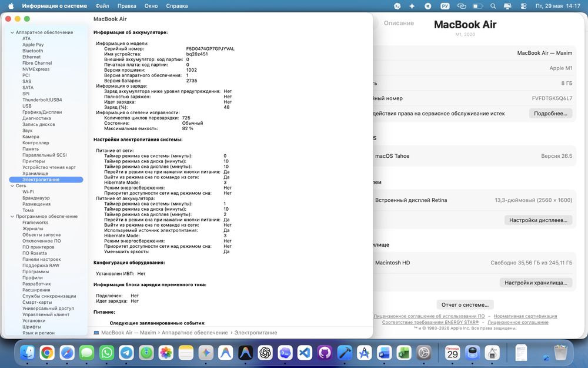Open Xcode from the Dock

(x=345, y=353)
